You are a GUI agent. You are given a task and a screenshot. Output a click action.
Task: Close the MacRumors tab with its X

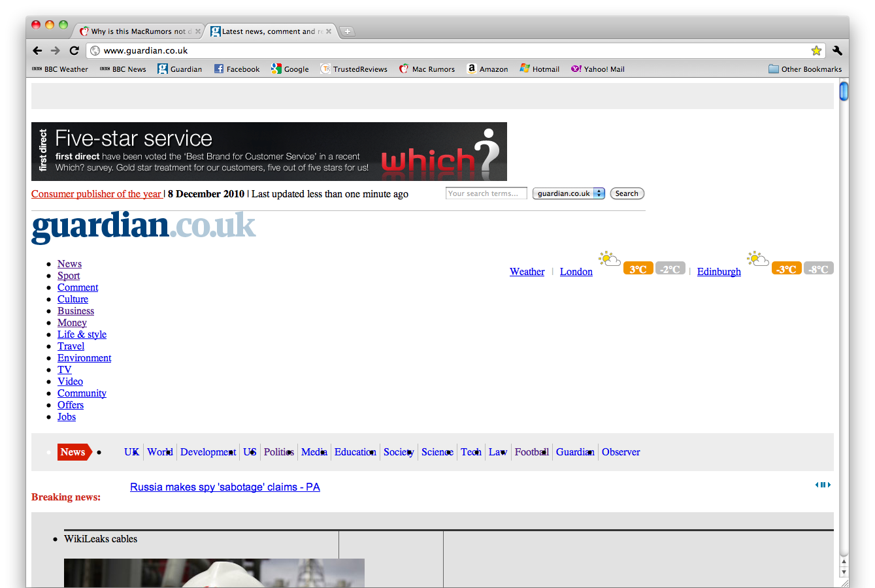coord(198,31)
